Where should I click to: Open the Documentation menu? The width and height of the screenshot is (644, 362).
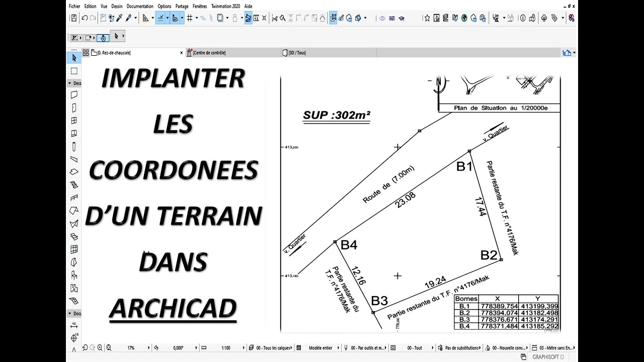140,6
